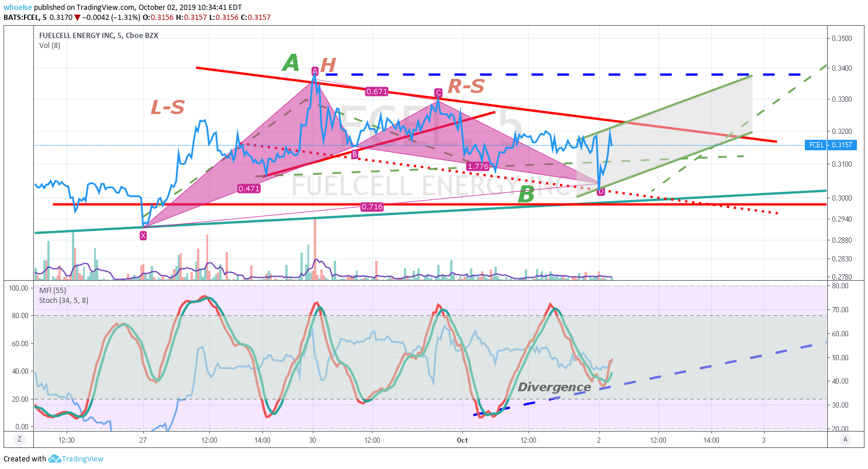The width and height of the screenshot is (868, 469).
Task: Toggle the auto-scale A button beside the time axis
Action: (845, 439)
